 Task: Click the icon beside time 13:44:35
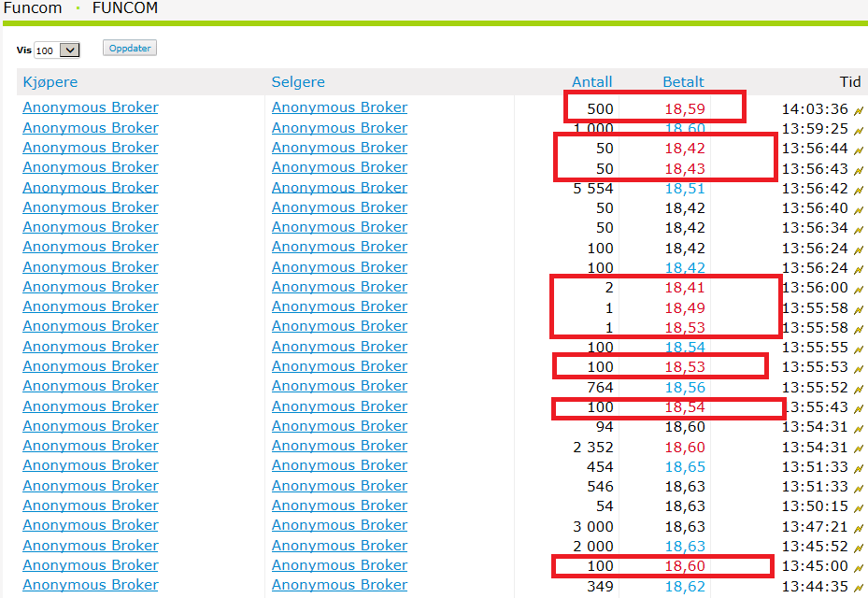[859, 587]
